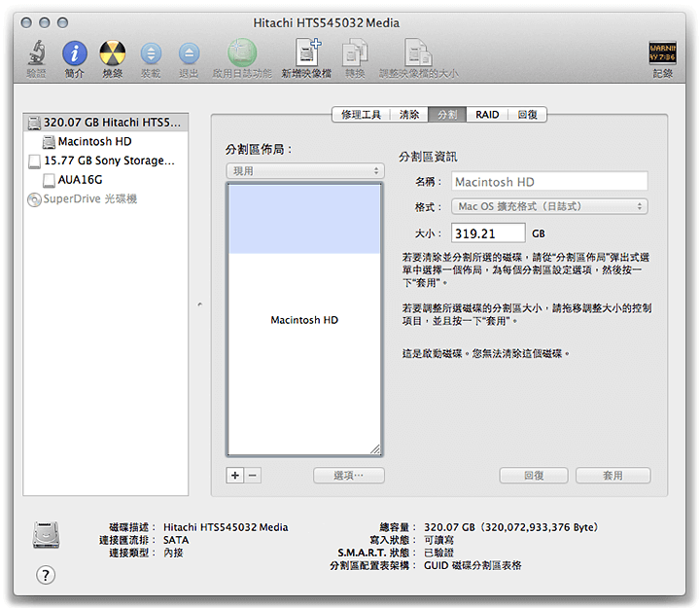Add a partition with the plus button
The image size is (700, 608).
coord(235,476)
